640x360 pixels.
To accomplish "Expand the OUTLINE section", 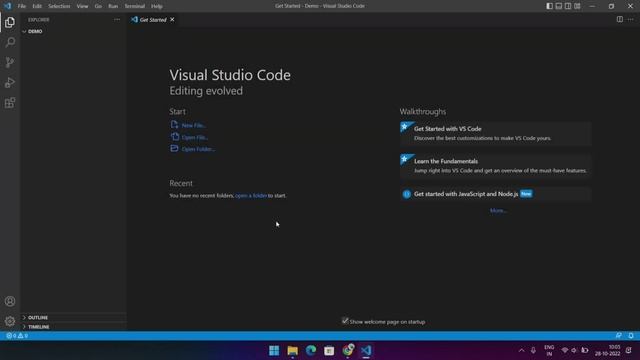I will coord(73,318).
